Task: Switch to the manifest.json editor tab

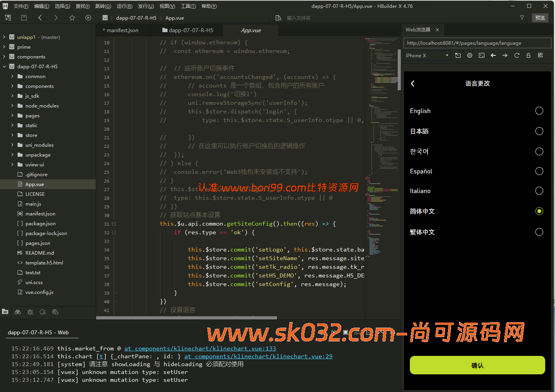Action: (x=122, y=30)
